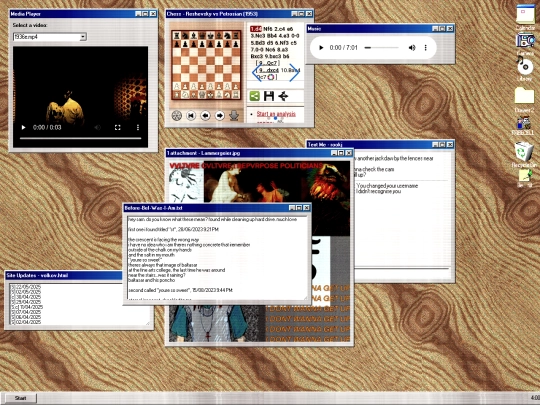This screenshot has height=405, width=540.
Task: Select the 9...Qc7 variation in move list
Action: (269, 63)
